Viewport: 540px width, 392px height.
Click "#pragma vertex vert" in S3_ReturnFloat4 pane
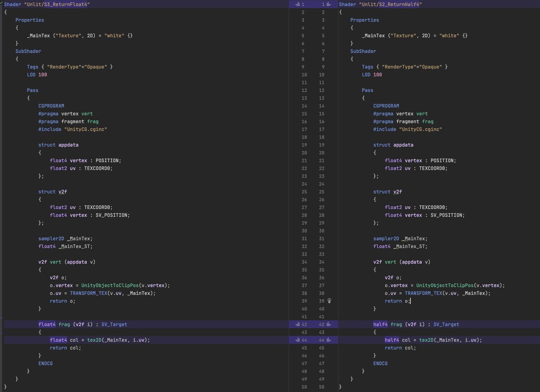(66, 114)
